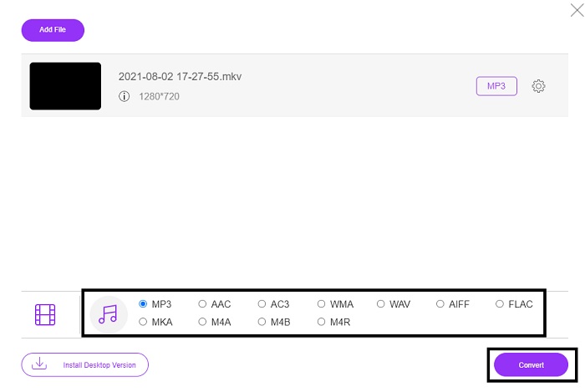The height and width of the screenshot is (392, 585).
Task: Select AIFF audio format
Action: tap(440, 304)
